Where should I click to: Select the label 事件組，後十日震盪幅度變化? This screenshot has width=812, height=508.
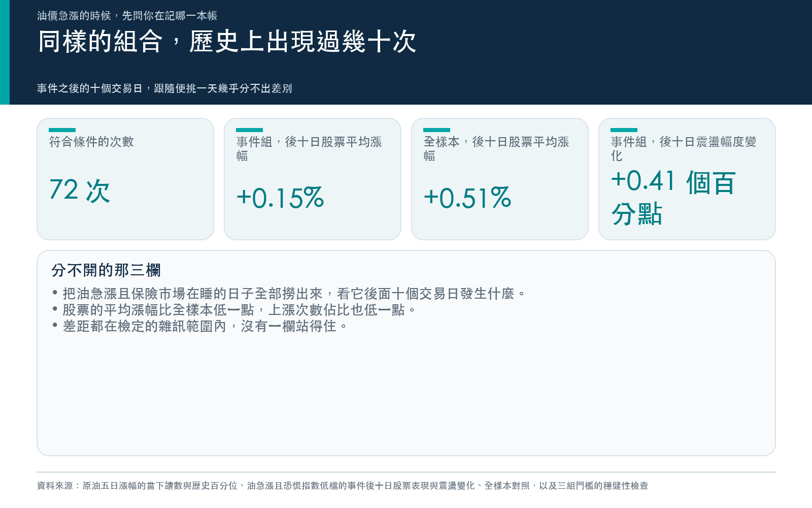click(684, 149)
